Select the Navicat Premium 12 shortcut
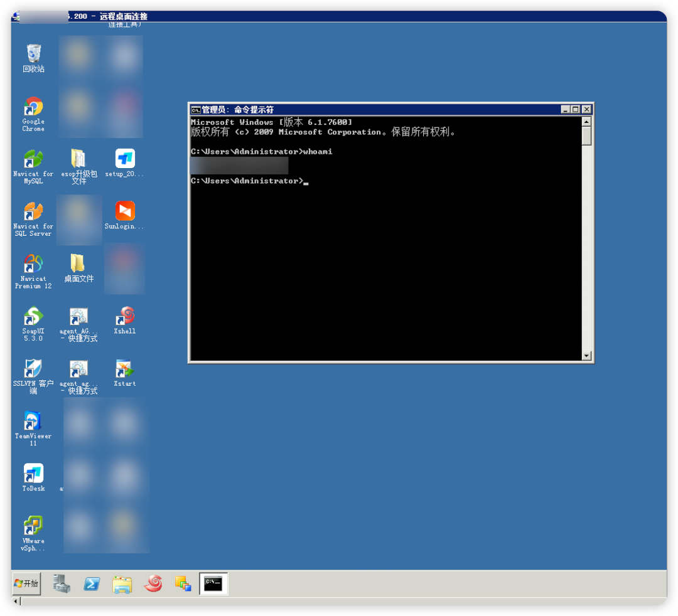This screenshot has height=616, width=678. point(33,271)
